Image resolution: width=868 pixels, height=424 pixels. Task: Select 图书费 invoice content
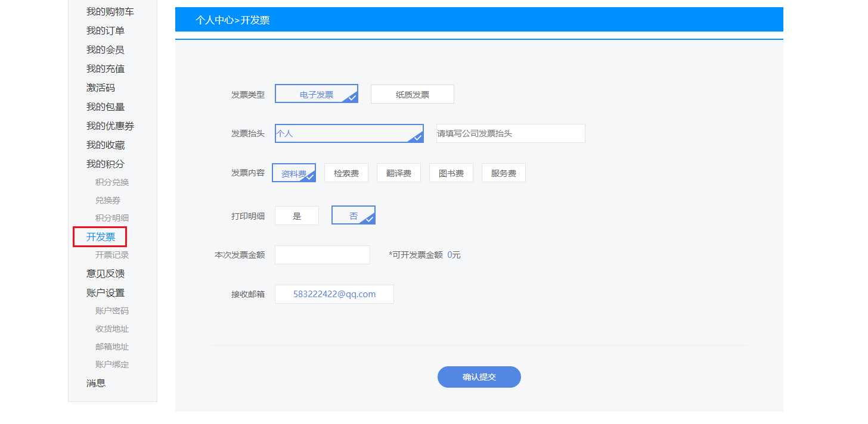pyautogui.click(x=451, y=173)
